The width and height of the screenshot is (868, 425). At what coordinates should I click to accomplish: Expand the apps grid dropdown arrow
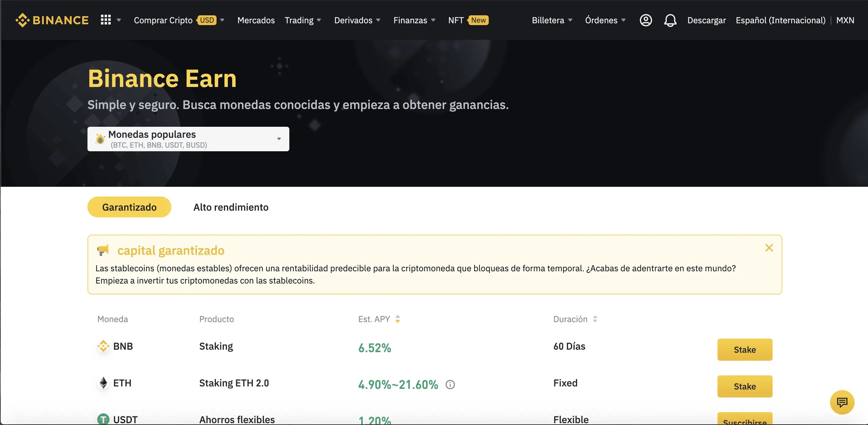click(x=119, y=20)
